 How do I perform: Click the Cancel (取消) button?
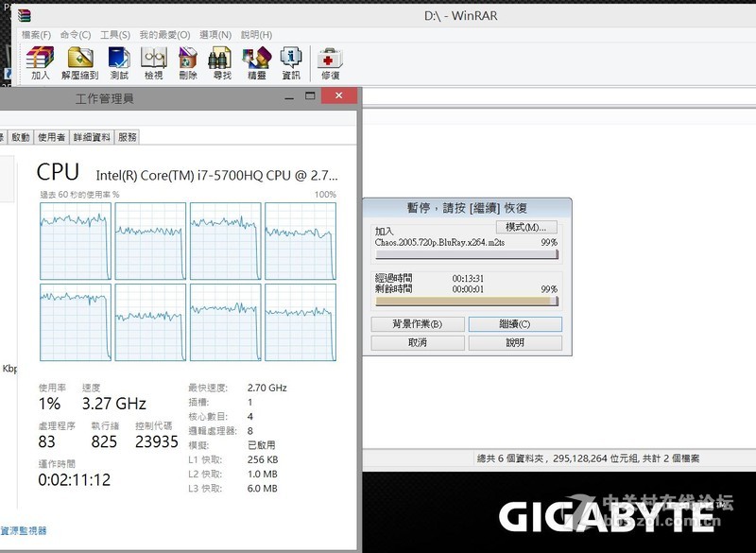418,343
